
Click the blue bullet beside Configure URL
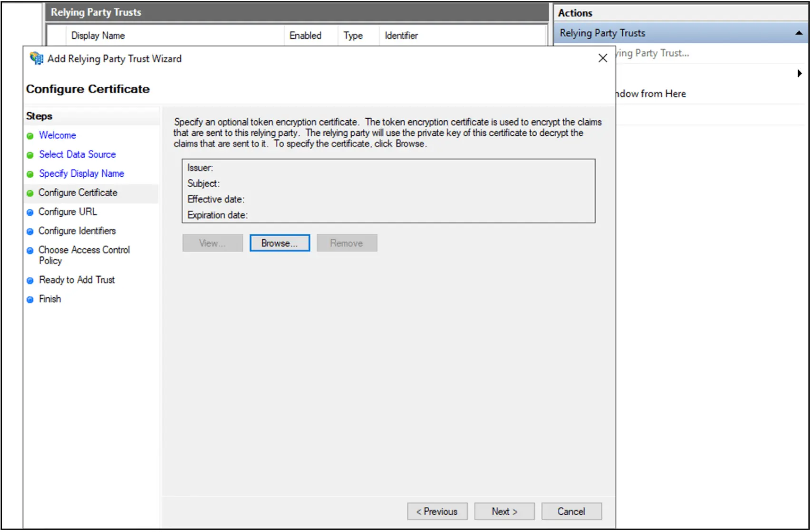coord(30,212)
